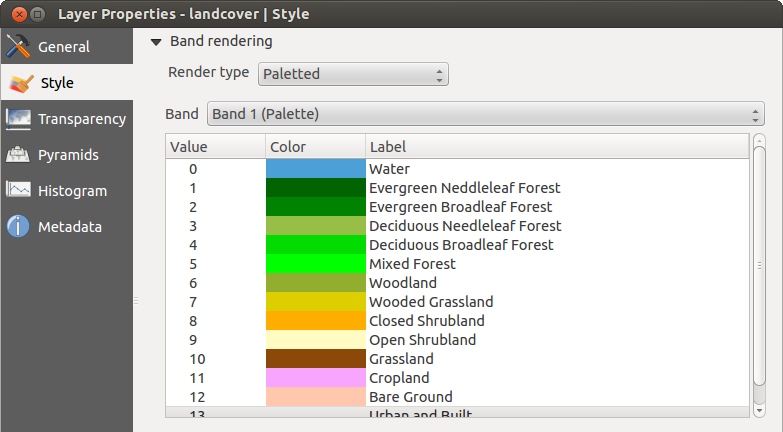Open the Transparency section icon
The image size is (783, 432).
(18, 119)
